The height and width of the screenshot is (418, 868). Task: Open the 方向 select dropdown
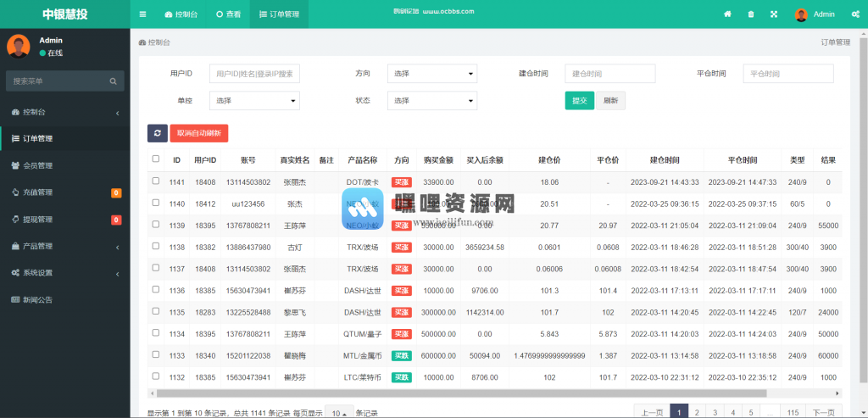tap(432, 73)
